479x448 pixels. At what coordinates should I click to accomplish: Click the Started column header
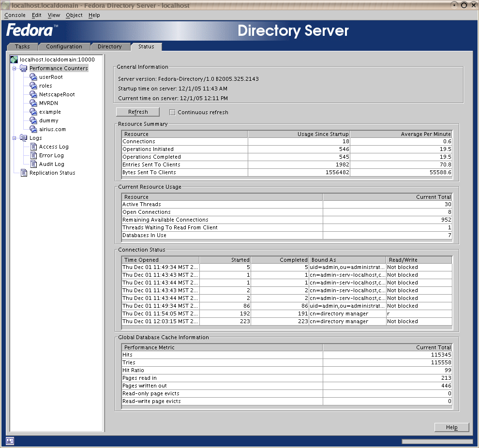[225, 260]
